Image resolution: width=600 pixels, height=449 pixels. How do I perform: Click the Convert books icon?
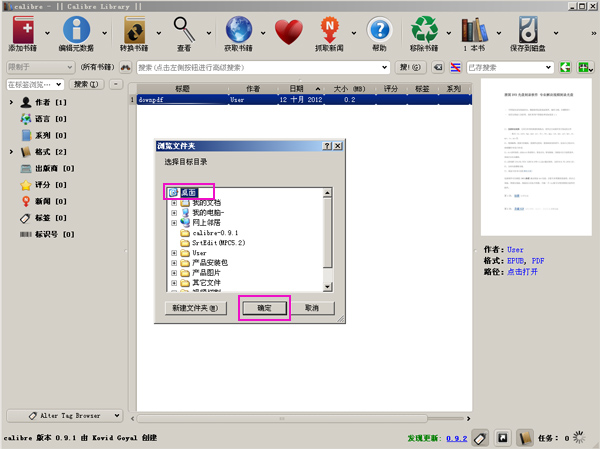[x=134, y=30]
